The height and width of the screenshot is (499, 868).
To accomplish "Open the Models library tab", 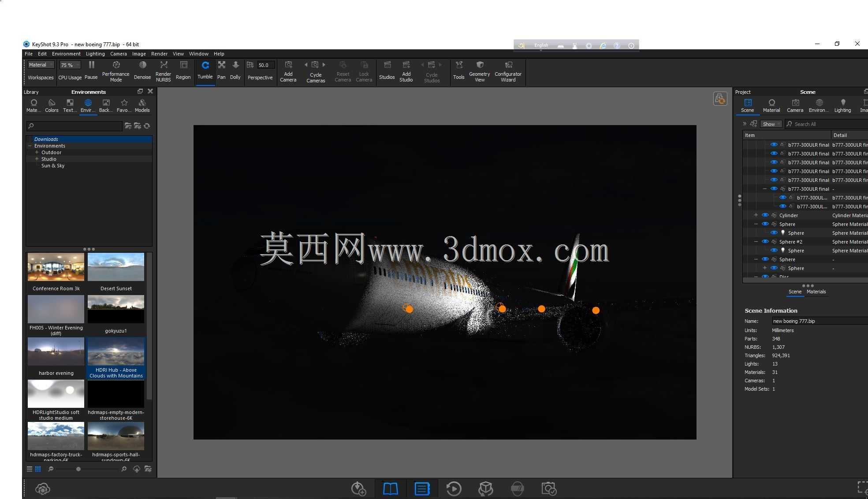I will pos(142,106).
